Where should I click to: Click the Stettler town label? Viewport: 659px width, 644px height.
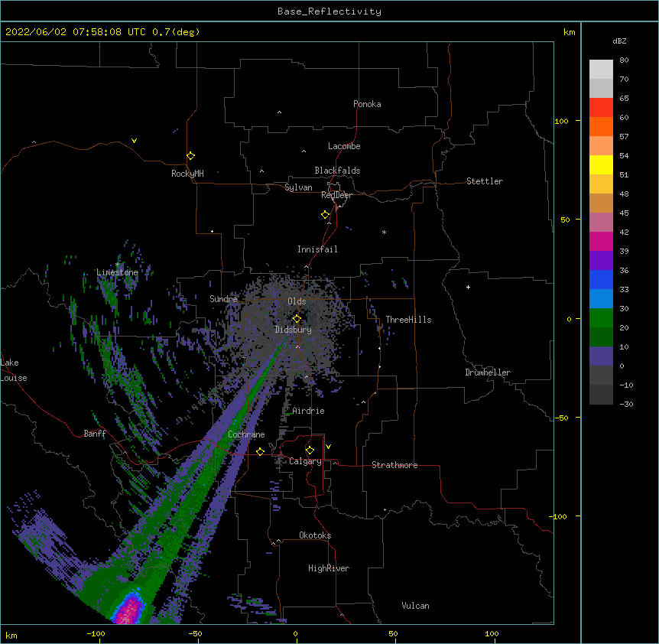(x=485, y=181)
